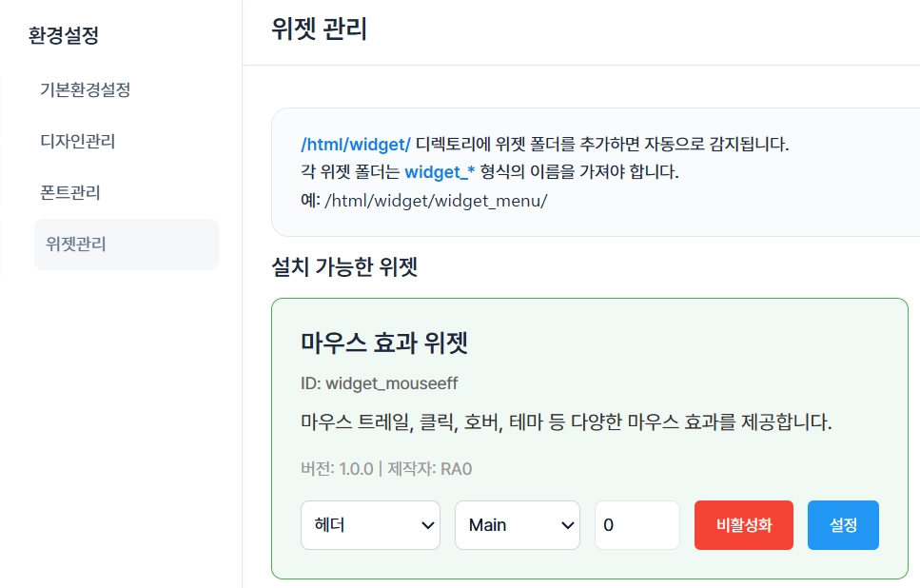Select the 마우스 효과 위젯 card title
The width and height of the screenshot is (920, 588).
click(383, 343)
